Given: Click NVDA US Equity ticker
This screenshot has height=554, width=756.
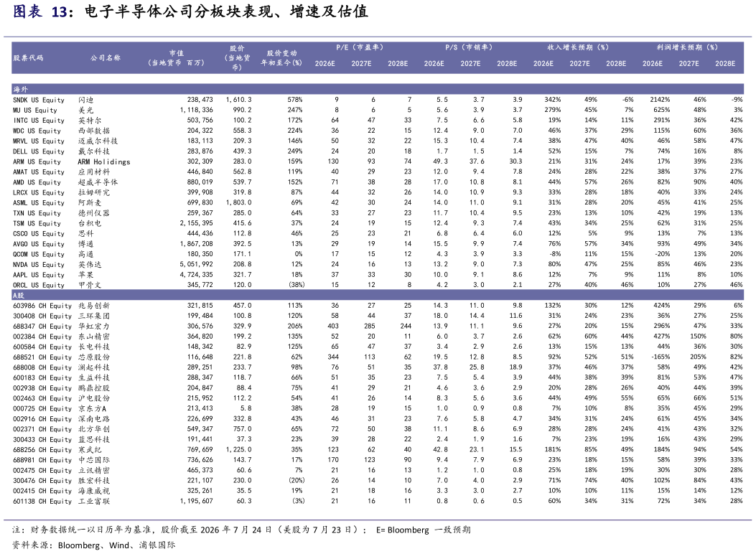Looking at the screenshot, I should tap(39, 265).
